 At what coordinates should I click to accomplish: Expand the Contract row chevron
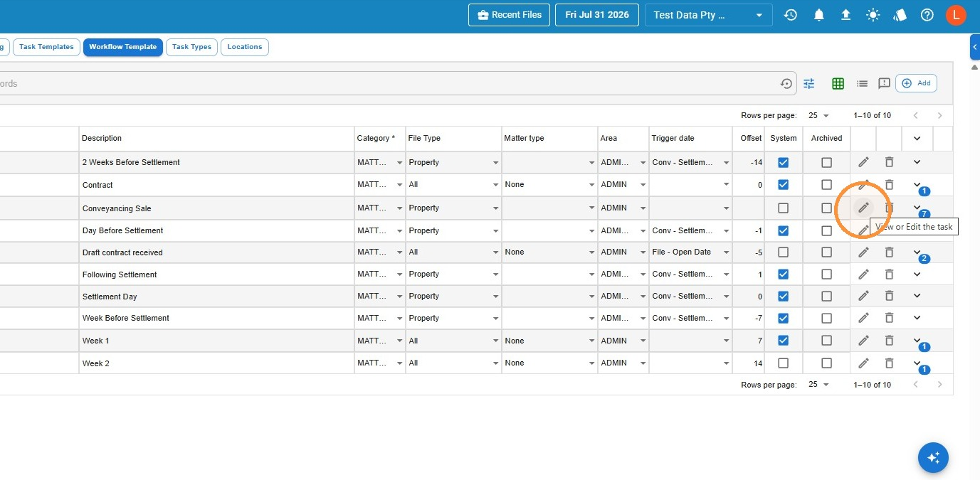(x=917, y=185)
